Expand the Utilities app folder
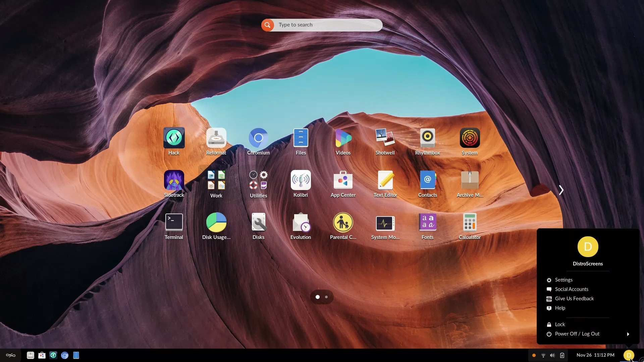 click(258, 180)
